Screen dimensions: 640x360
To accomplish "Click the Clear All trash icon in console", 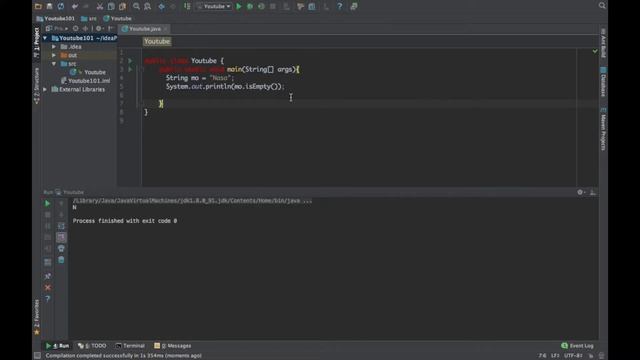I will tap(61, 260).
